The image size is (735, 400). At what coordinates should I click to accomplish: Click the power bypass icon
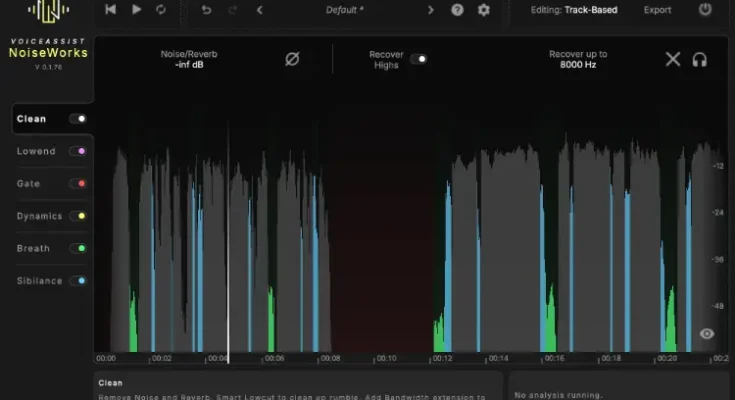[x=705, y=10]
